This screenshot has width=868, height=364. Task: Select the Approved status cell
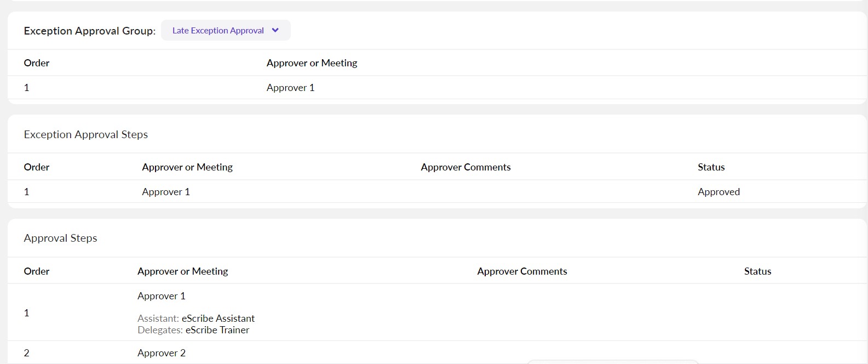718,192
